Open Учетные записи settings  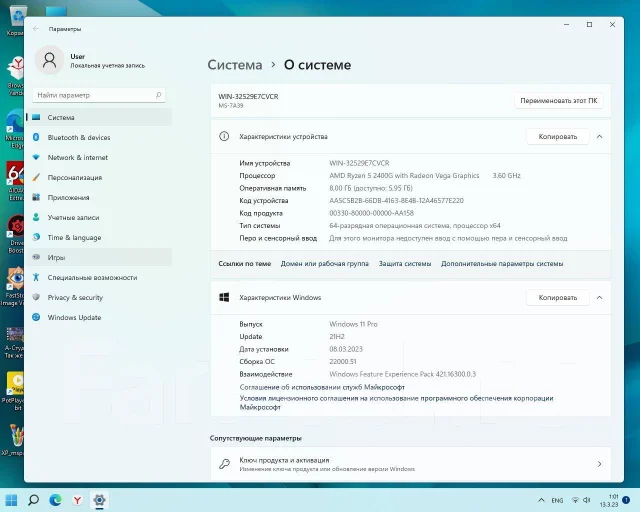99,217
